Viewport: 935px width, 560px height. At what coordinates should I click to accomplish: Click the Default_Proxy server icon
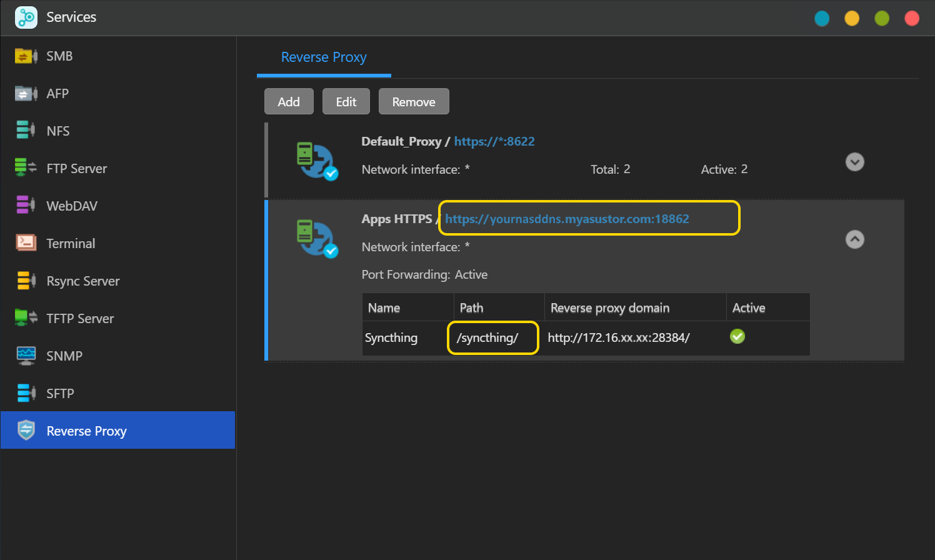(x=317, y=161)
